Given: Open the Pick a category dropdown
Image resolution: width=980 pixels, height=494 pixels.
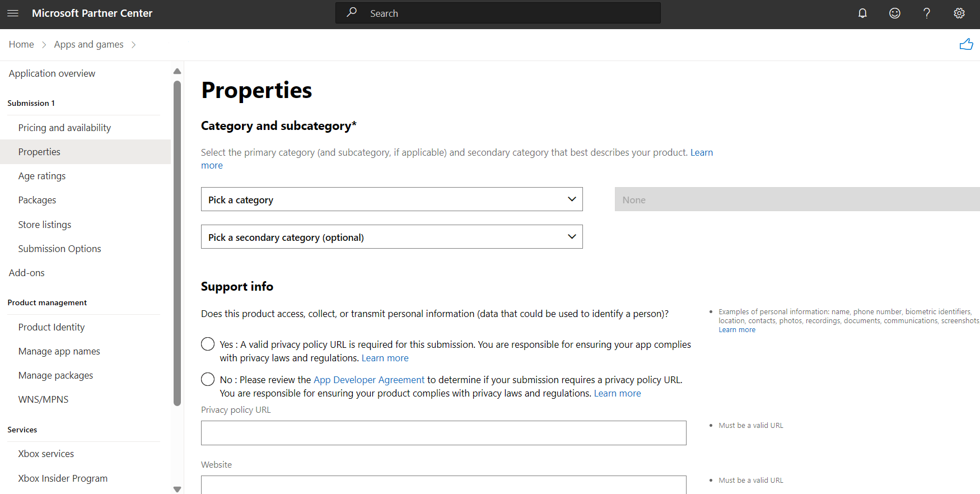Looking at the screenshot, I should (x=392, y=199).
